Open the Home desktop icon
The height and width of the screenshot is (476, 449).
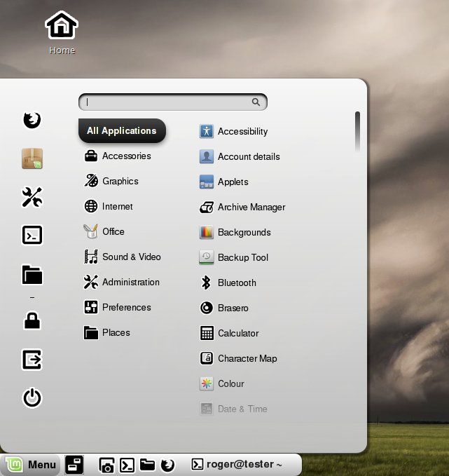point(62,33)
